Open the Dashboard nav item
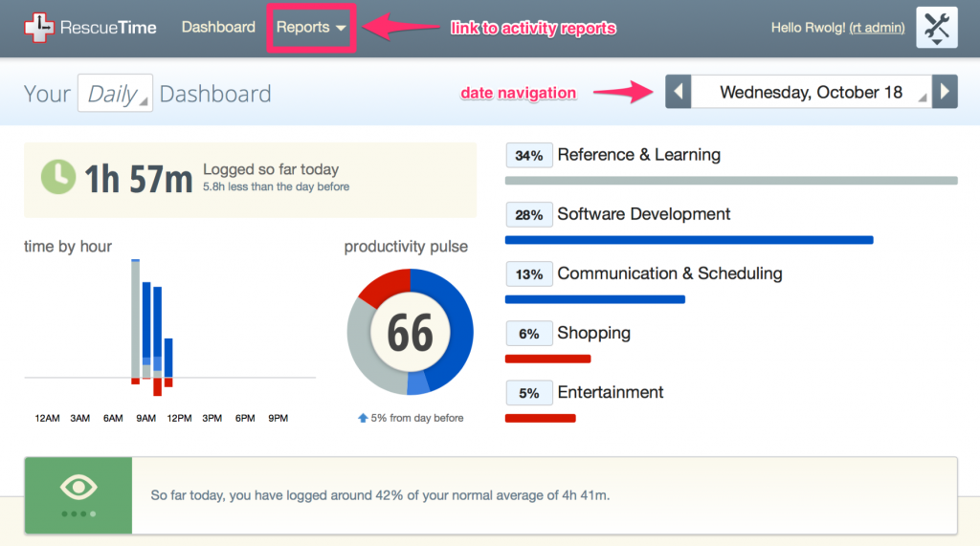The height and width of the screenshot is (546, 980). pyautogui.click(x=218, y=28)
